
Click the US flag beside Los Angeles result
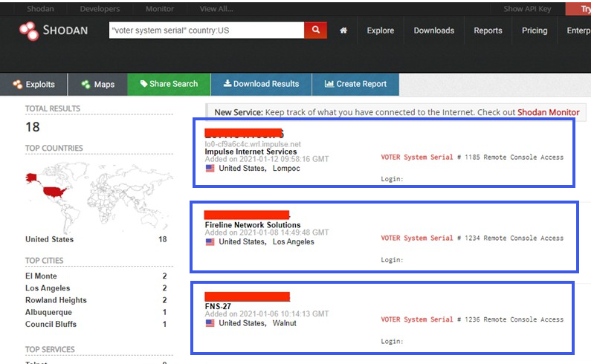[210, 241]
